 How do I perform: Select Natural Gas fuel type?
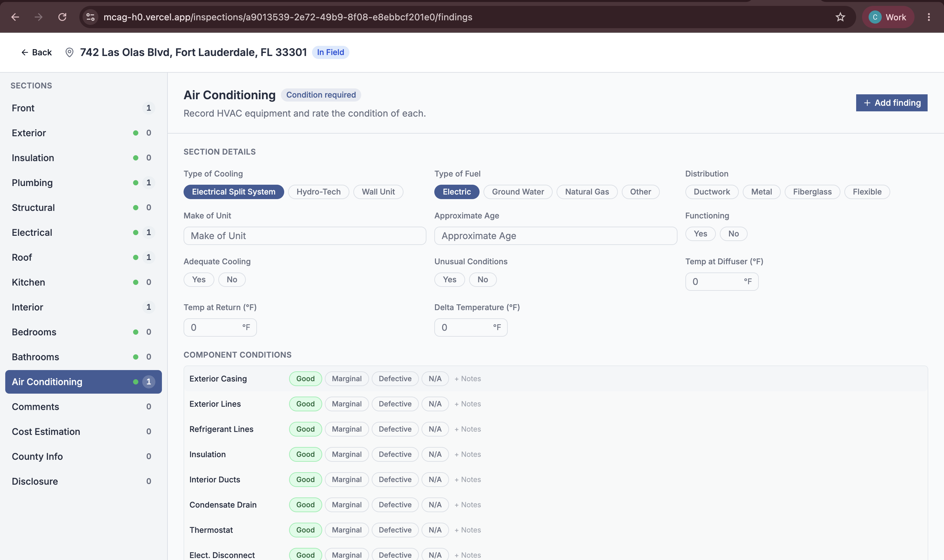click(587, 192)
